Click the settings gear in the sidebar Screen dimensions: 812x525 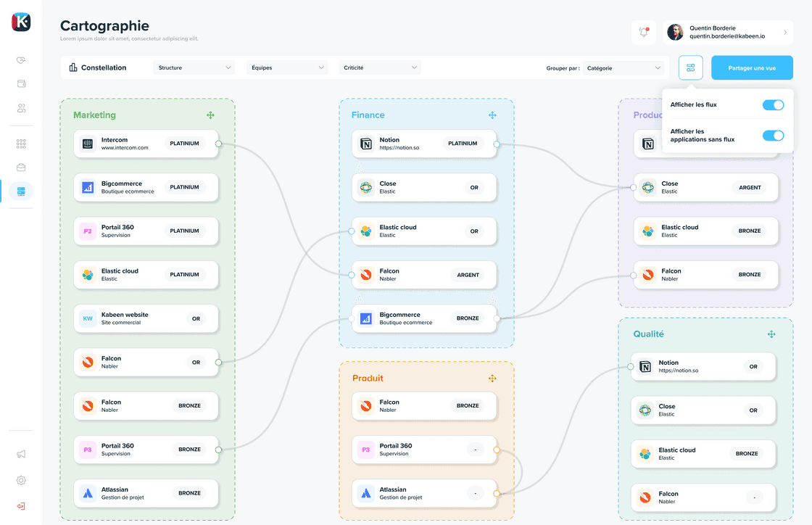[20, 479]
